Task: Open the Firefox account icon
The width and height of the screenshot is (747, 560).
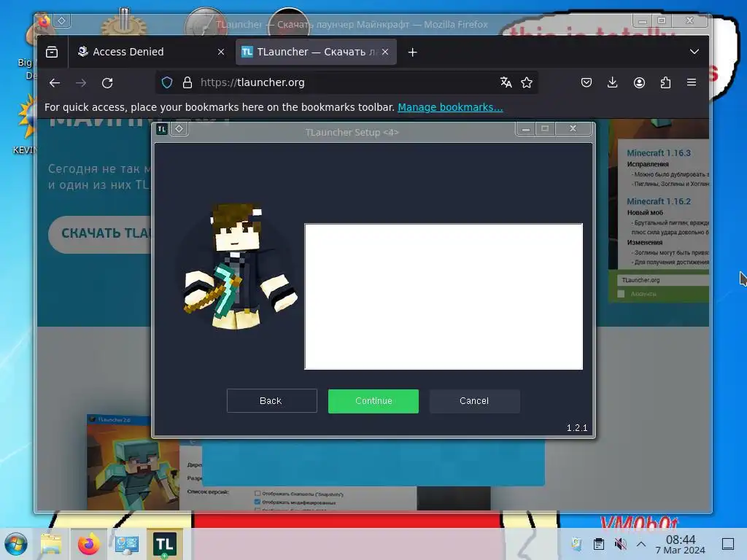Action: pyautogui.click(x=639, y=83)
